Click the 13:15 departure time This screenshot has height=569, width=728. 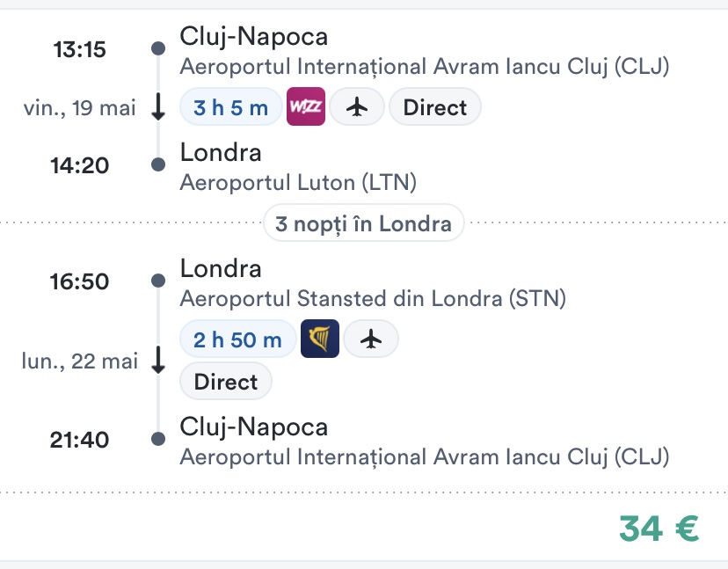[x=80, y=50]
